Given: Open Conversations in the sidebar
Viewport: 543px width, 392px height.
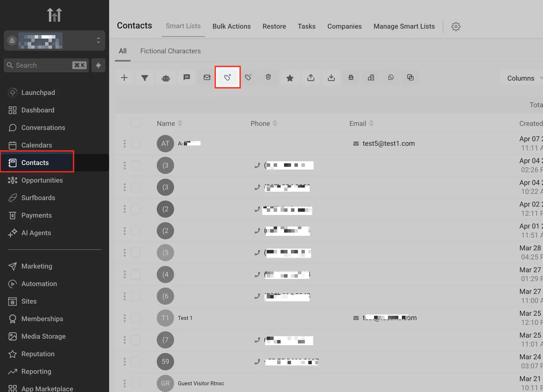Looking at the screenshot, I should 43,128.
